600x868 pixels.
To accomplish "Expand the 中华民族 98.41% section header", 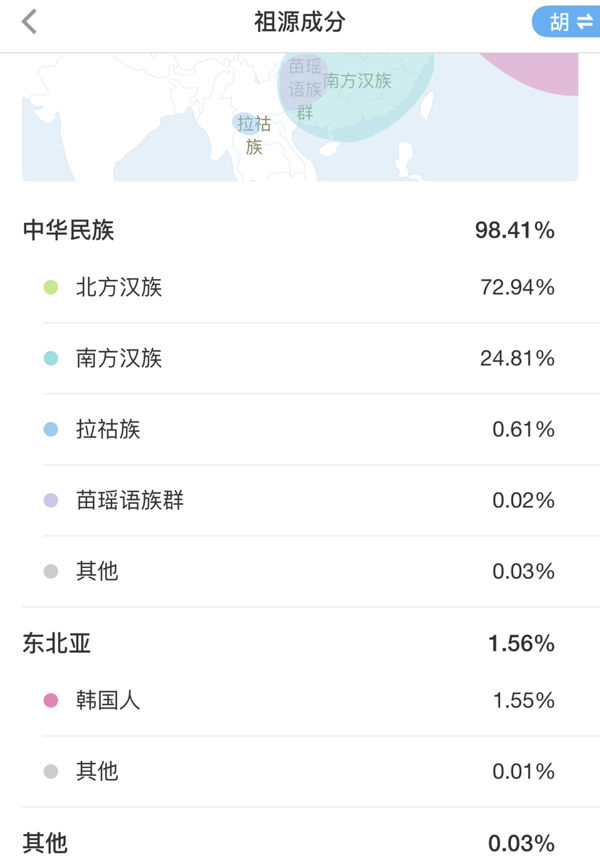I will [300, 230].
